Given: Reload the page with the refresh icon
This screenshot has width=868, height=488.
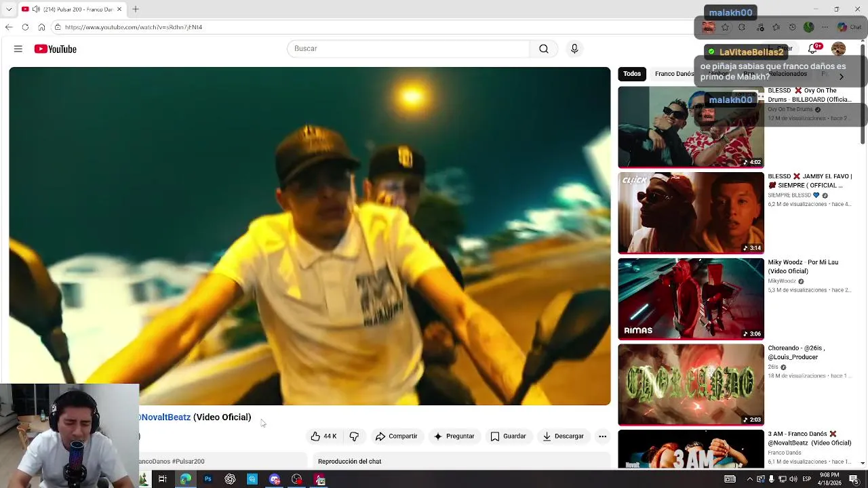Looking at the screenshot, I should coord(25,27).
